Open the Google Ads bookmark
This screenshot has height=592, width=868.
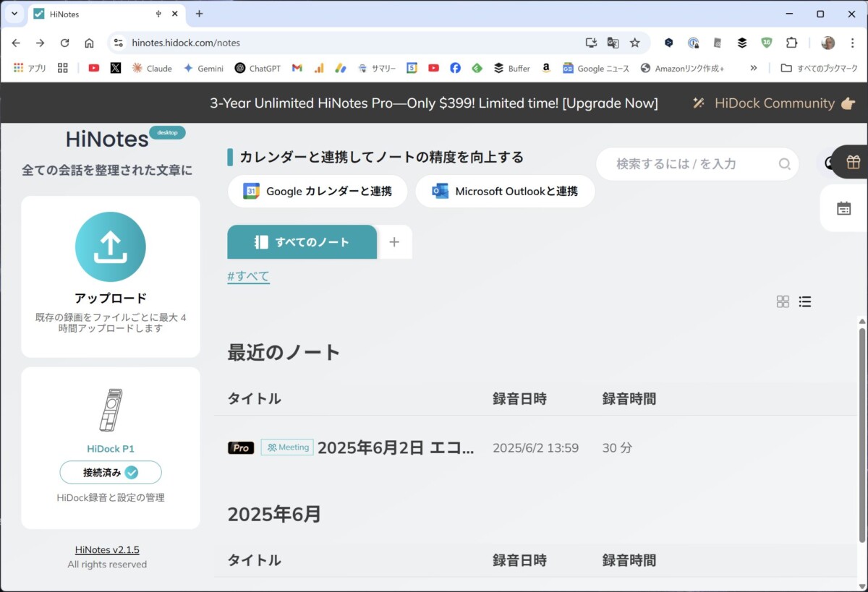(341, 68)
